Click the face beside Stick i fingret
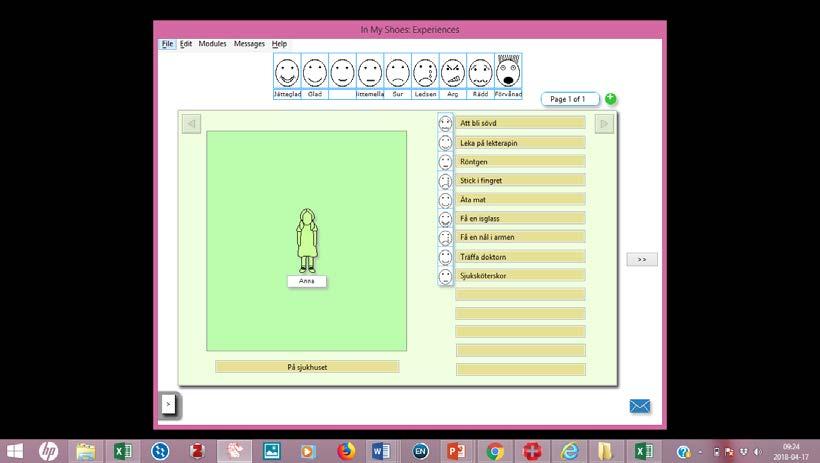820x463 pixels. (x=445, y=181)
